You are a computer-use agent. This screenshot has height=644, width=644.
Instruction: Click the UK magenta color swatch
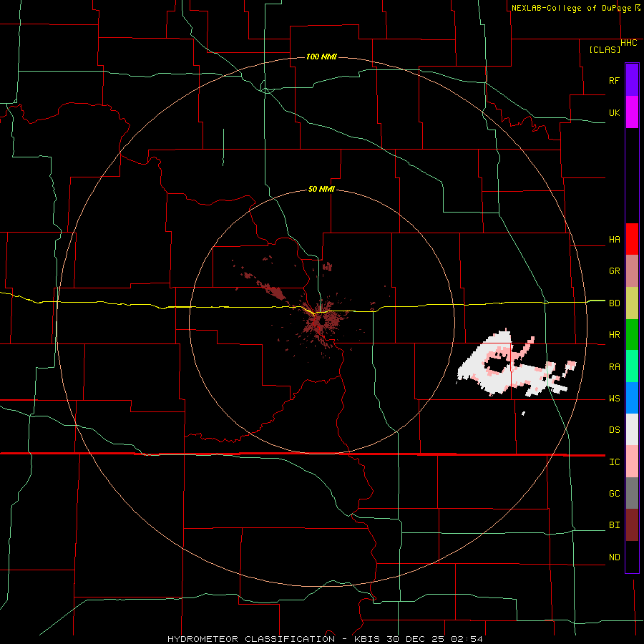click(632, 112)
